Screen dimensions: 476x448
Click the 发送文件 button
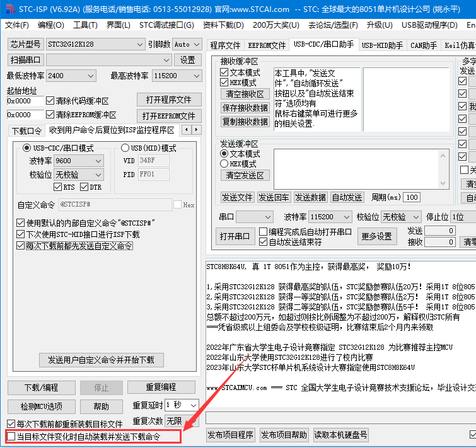click(237, 197)
